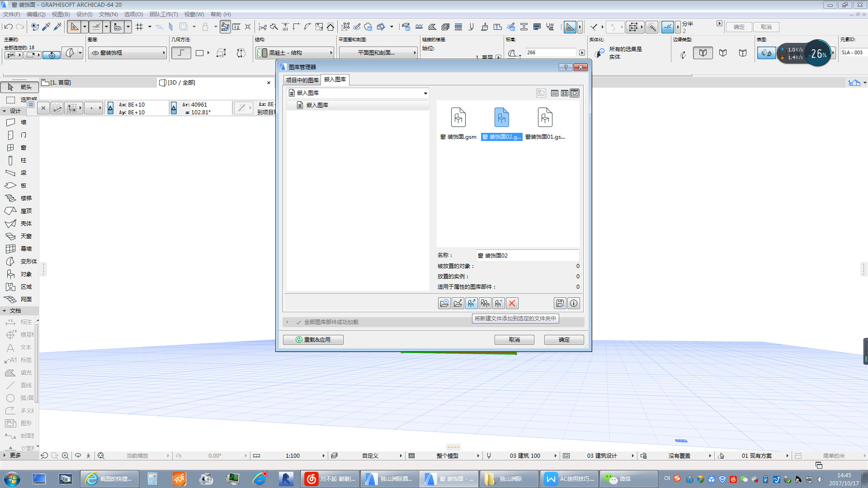Click the move to folder icon

coord(458,303)
